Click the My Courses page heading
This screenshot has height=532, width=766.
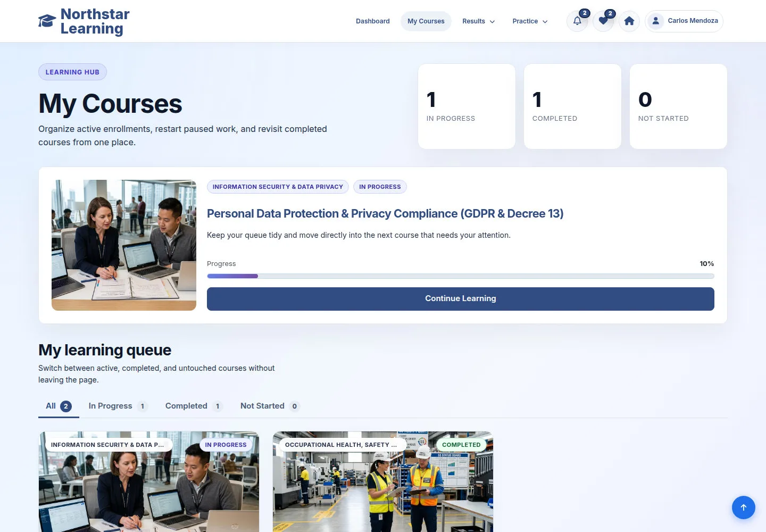coord(110,104)
